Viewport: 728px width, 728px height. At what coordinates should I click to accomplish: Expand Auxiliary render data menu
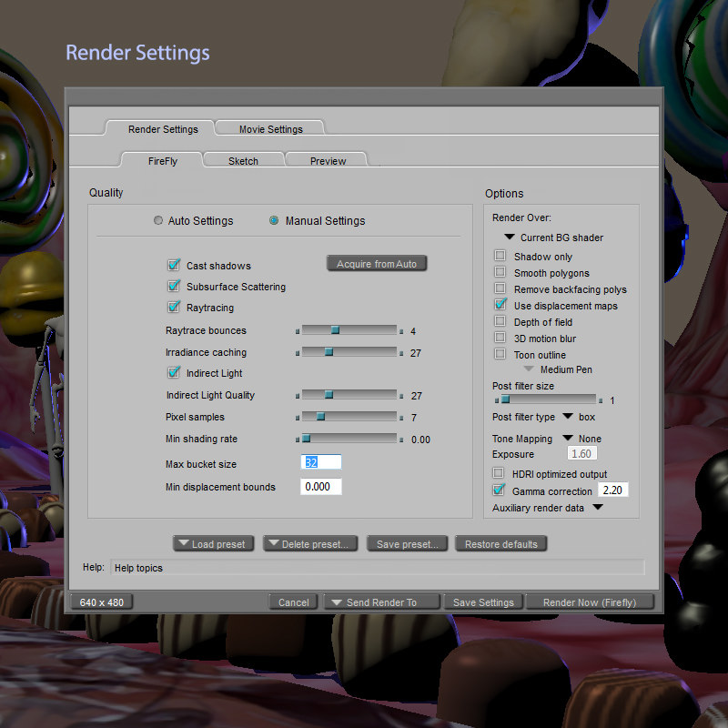tap(598, 507)
